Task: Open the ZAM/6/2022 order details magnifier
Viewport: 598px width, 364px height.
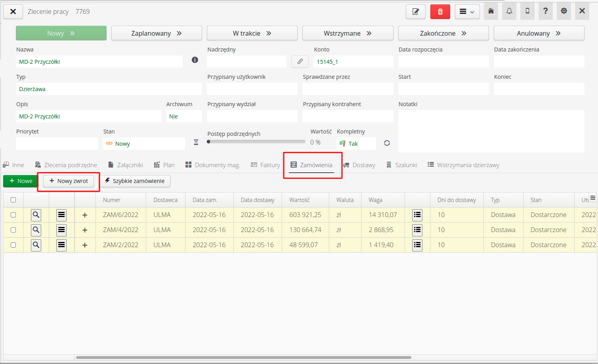Action: click(36, 215)
